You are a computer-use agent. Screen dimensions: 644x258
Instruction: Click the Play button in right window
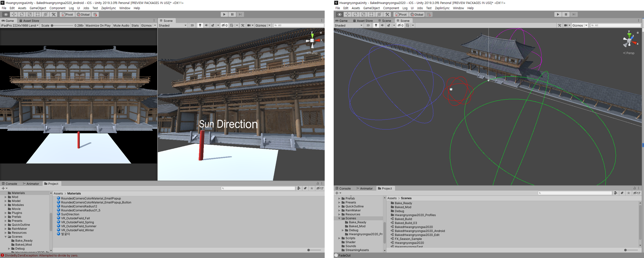click(x=558, y=14)
